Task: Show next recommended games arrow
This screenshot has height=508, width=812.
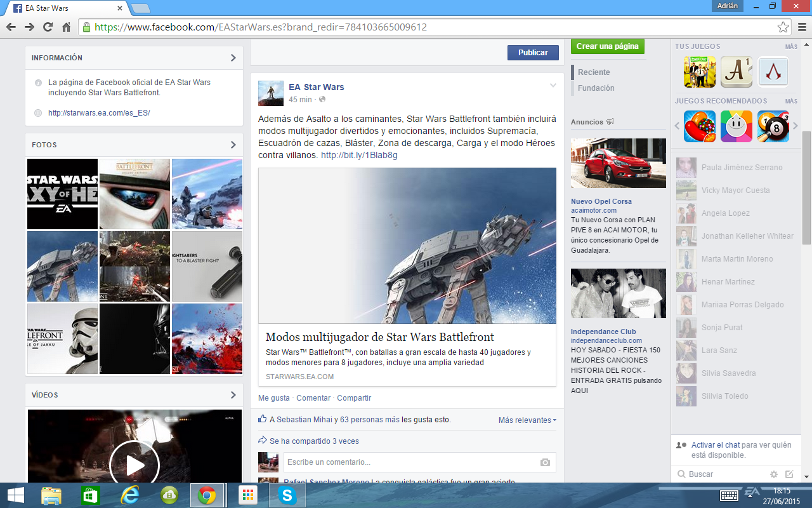Action: pyautogui.click(x=796, y=126)
